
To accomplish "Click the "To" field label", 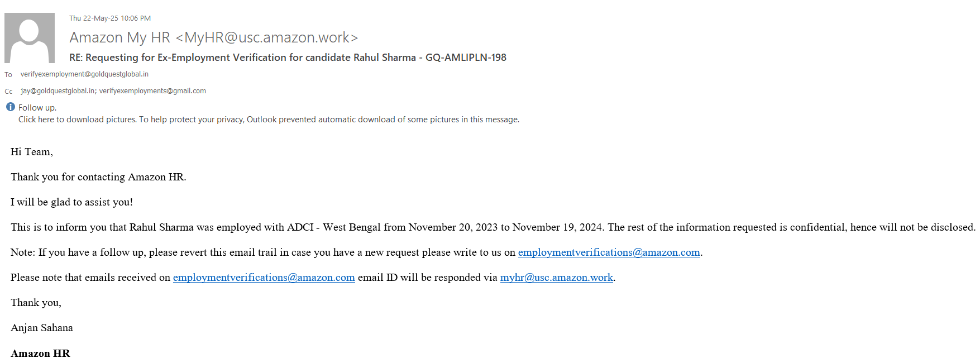I will click(x=8, y=75).
